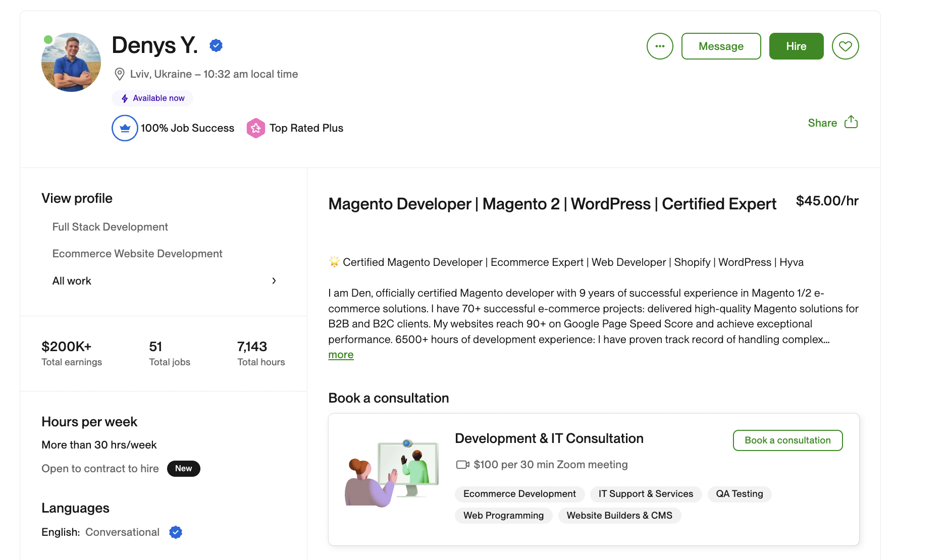Click the View profile heading
This screenshot has width=948, height=560.
(x=77, y=198)
